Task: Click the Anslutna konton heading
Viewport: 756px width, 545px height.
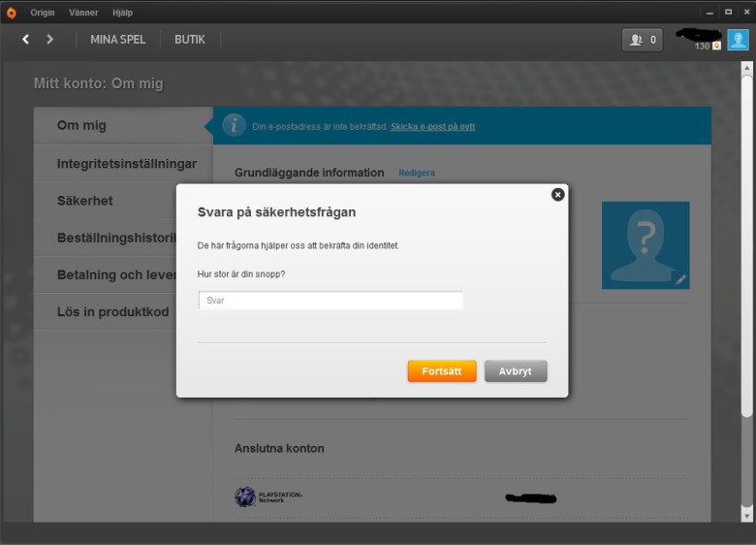Action: 279,449
